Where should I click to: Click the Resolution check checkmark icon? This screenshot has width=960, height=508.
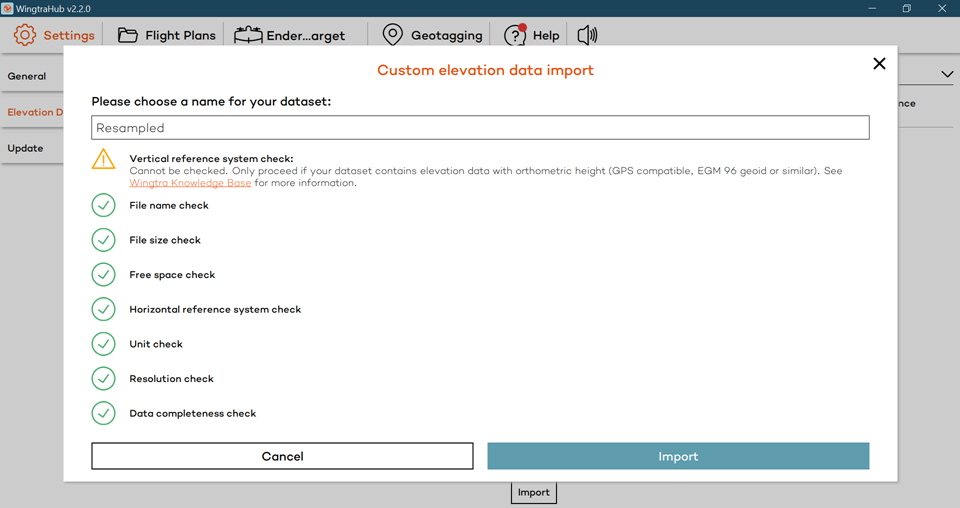[104, 379]
